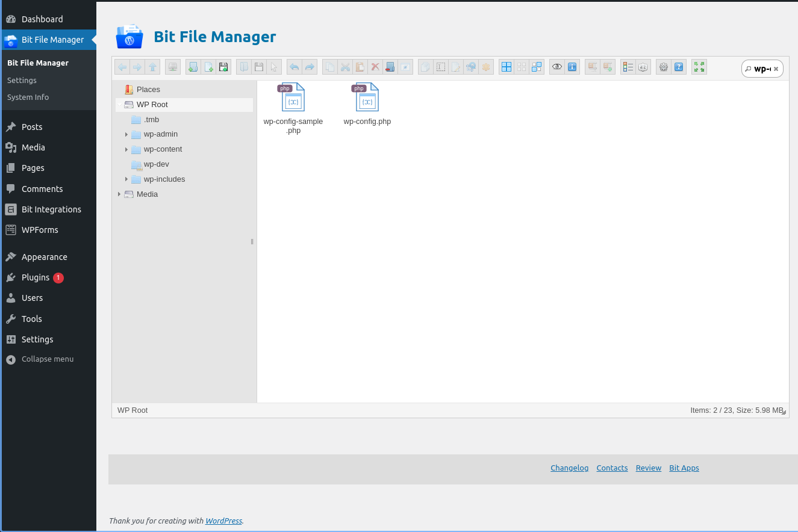Expand the wp-includes folder arrow
This screenshot has height=532, width=798.
point(126,179)
